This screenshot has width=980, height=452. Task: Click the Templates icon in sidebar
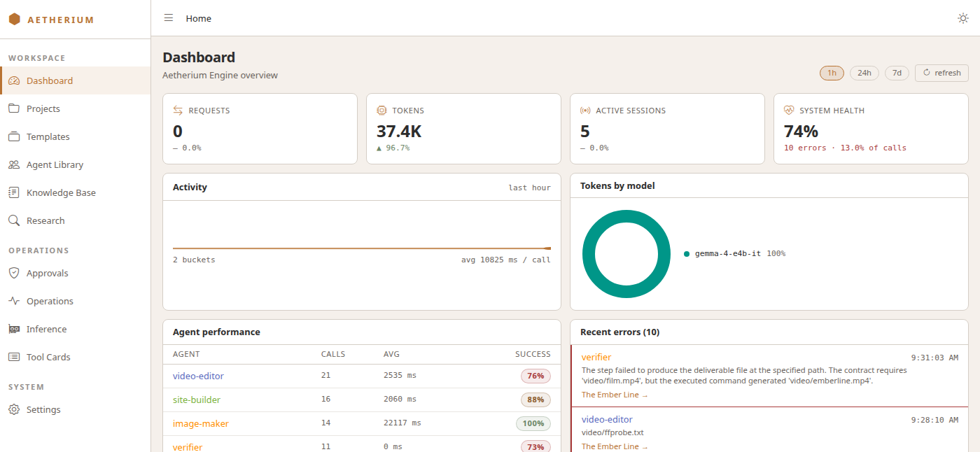click(x=14, y=136)
